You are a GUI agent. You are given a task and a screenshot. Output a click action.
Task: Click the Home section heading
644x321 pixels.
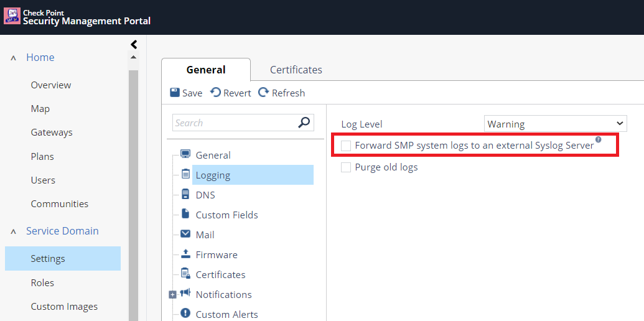click(x=40, y=57)
